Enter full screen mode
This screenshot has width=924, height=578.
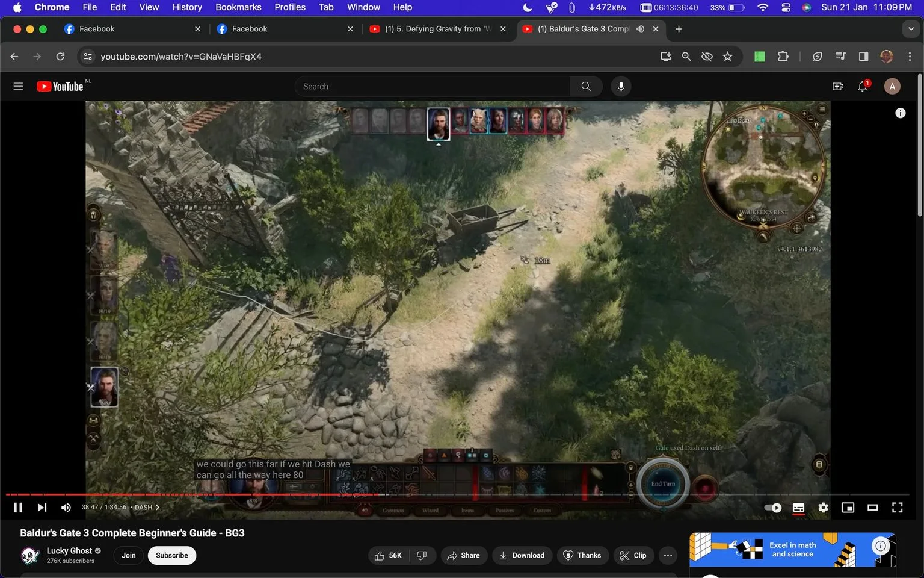pos(897,508)
